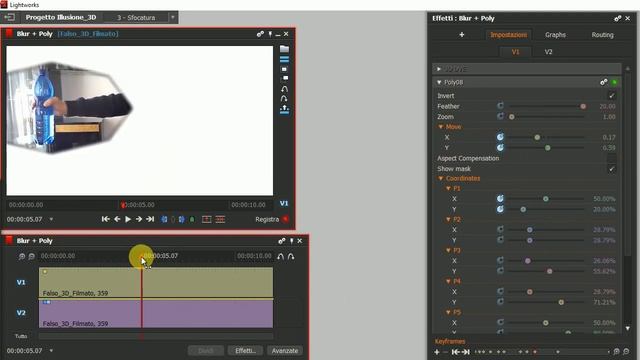Click the Registra record button
The width and height of the screenshot is (640, 360).
tap(272, 219)
